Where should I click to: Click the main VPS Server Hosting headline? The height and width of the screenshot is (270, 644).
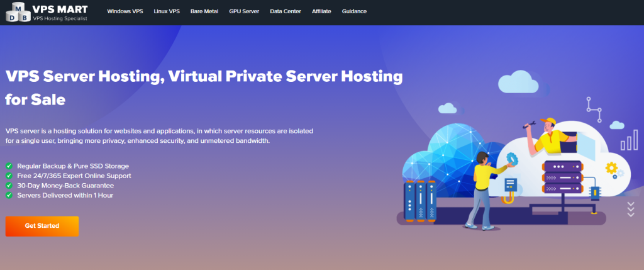click(x=204, y=87)
